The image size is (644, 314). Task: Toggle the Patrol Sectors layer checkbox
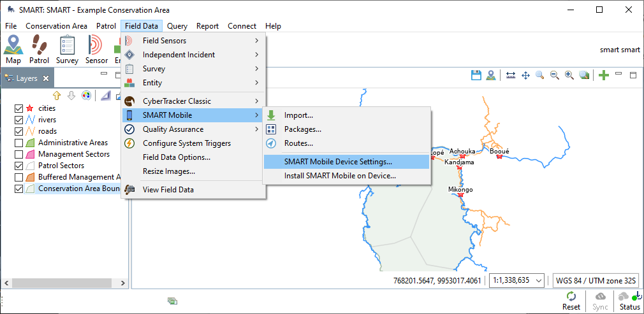click(x=18, y=166)
